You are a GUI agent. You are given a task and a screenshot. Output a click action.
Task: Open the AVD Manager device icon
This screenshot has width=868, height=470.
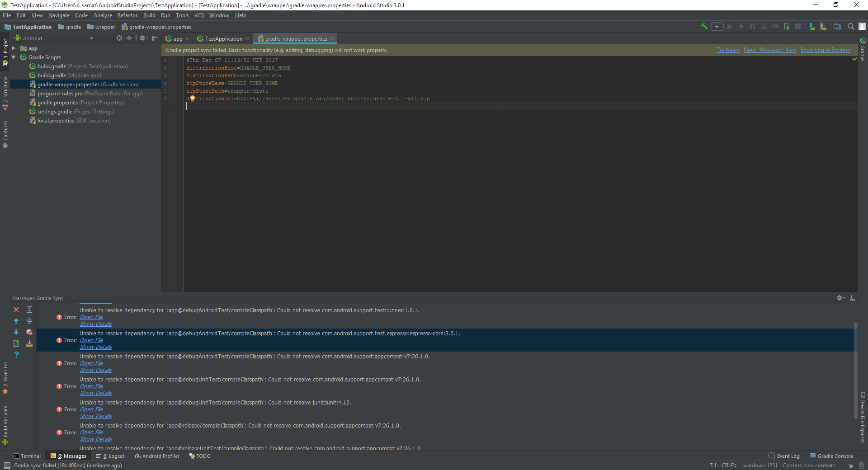[823, 27]
